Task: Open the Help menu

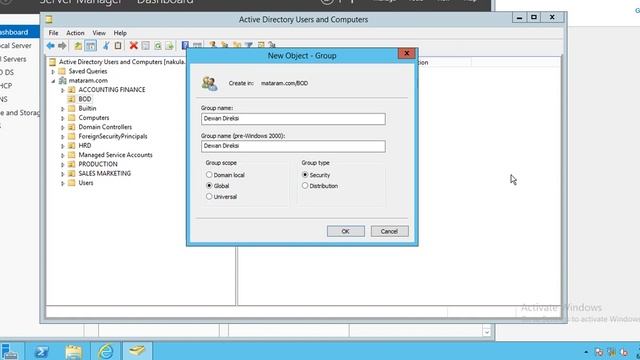Action: (120, 33)
